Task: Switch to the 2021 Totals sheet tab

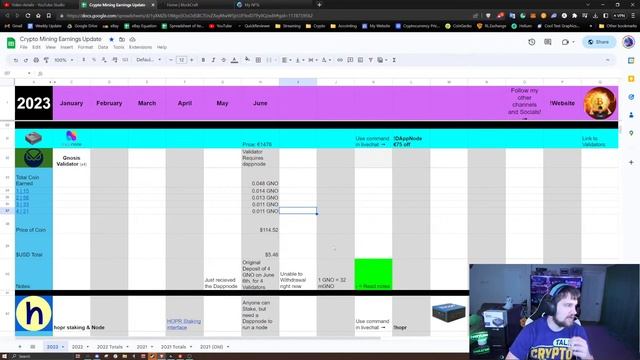Action: 173,347
